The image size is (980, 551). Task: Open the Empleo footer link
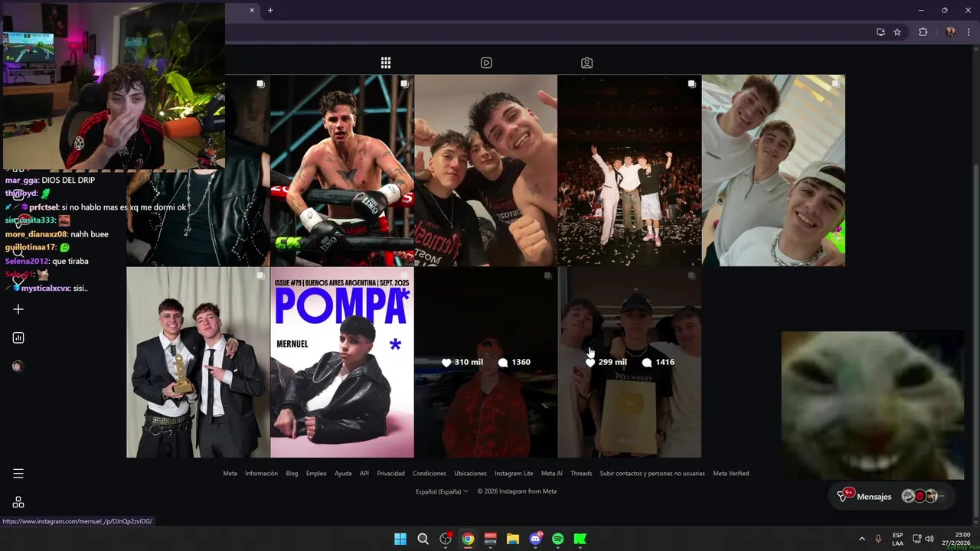tap(316, 473)
